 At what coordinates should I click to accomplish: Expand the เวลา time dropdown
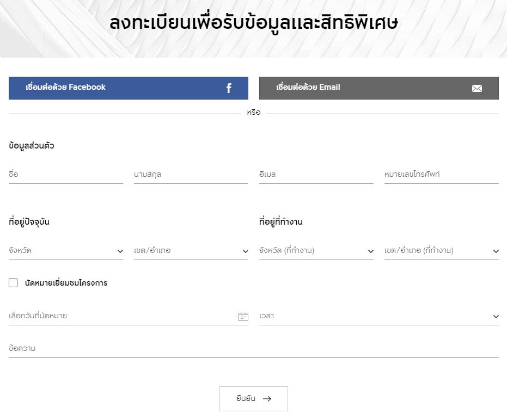click(x=378, y=316)
